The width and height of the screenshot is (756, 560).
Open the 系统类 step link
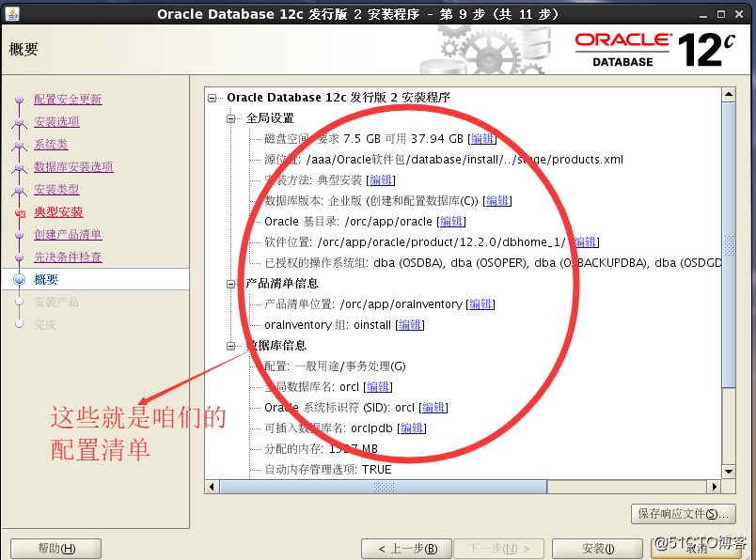(x=51, y=144)
